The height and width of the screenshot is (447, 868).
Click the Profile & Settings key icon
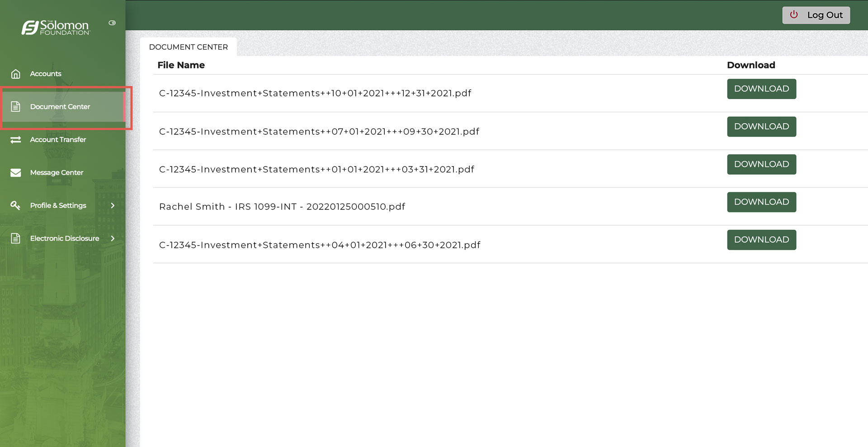point(16,205)
